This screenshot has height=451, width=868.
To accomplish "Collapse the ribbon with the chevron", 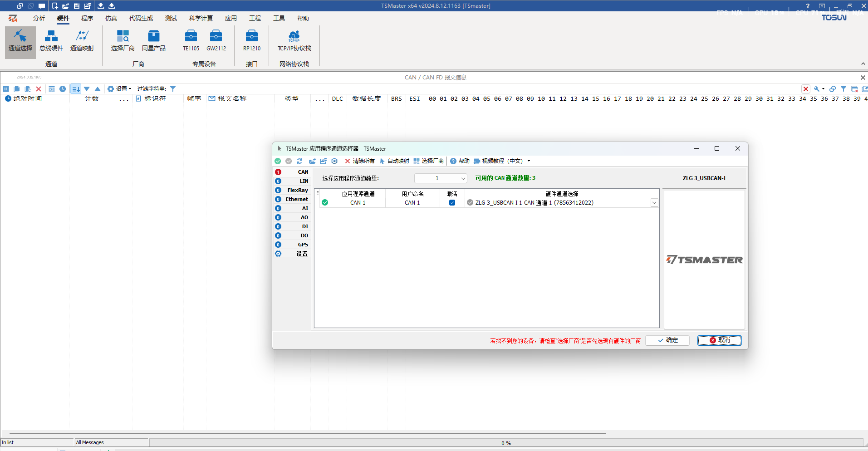I will (x=863, y=64).
